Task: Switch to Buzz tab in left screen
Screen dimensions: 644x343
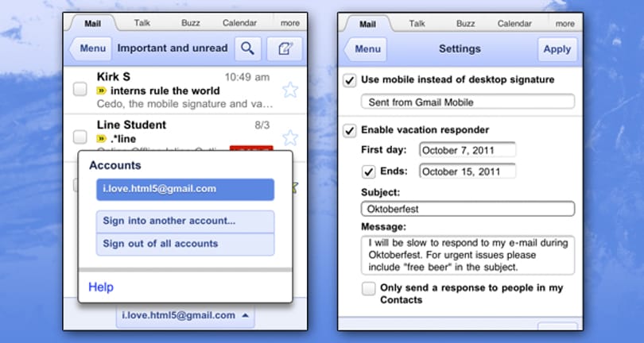Action: tap(191, 23)
